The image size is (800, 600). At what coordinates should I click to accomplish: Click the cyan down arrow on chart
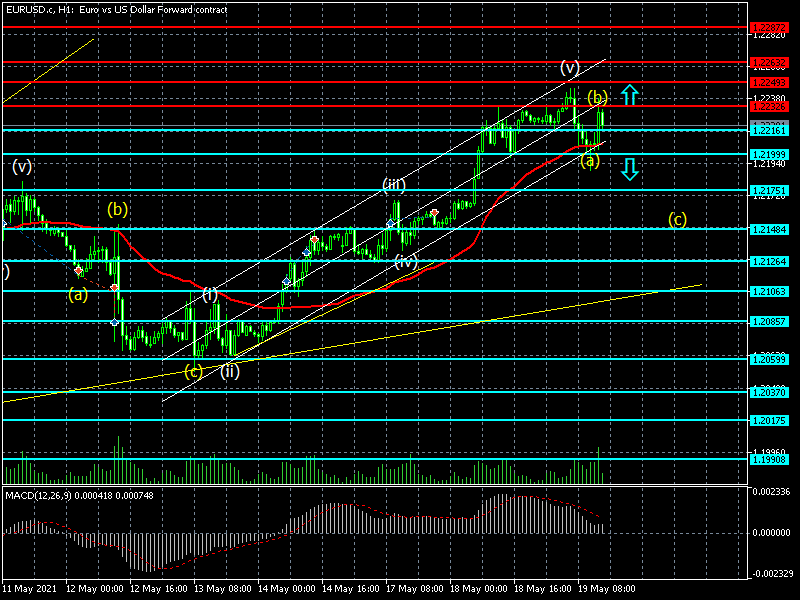[629, 169]
